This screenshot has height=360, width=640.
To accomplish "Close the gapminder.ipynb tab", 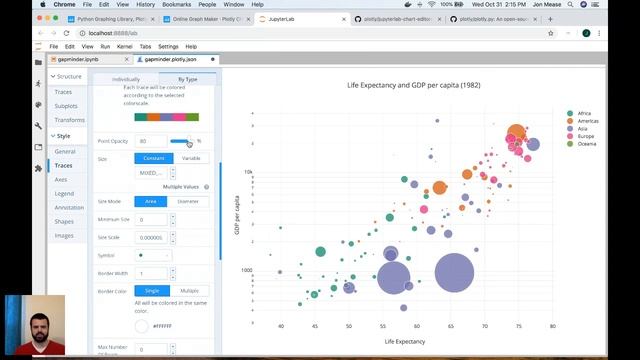I will pyautogui.click(x=127, y=60).
